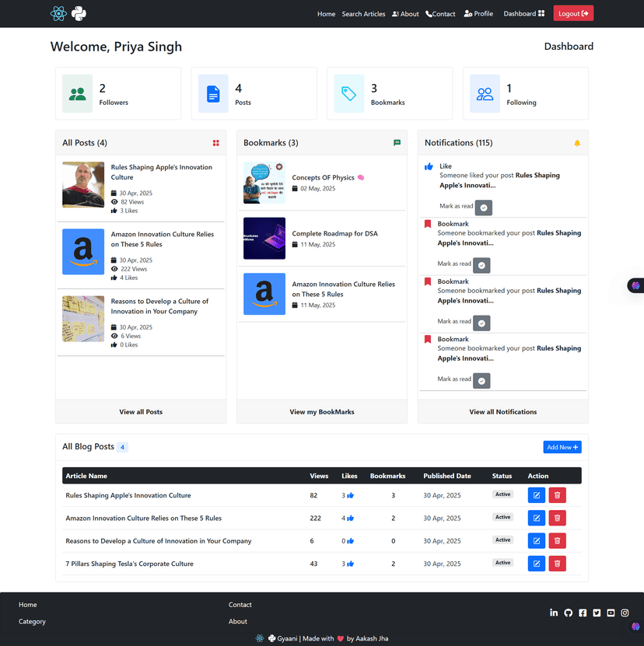Click the bookmark icon on Bookmarks header
The width and height of the screenshot is (644, 646).
pyautogui.click(x=397, y=143)
